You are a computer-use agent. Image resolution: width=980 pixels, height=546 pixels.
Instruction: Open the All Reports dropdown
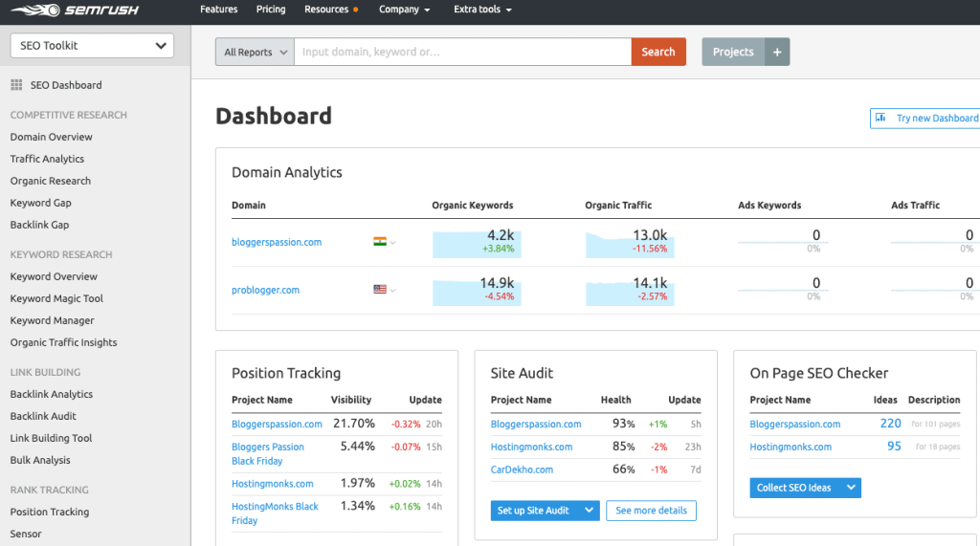(255, 52)
